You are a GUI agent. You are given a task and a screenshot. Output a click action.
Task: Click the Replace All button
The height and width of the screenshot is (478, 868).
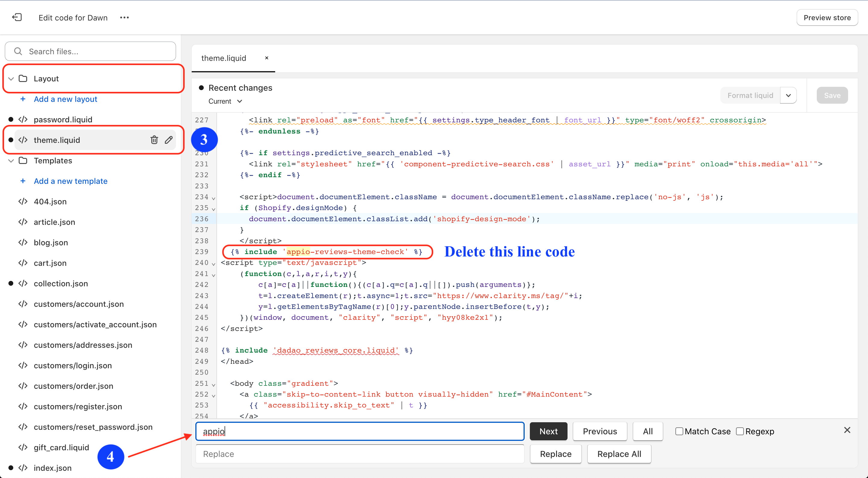click(x=619, y=454)
